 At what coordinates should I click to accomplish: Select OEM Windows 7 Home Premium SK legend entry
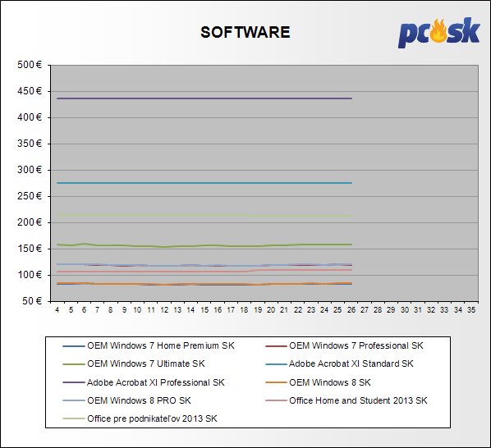pyautogui.click(x=149, y=345)
